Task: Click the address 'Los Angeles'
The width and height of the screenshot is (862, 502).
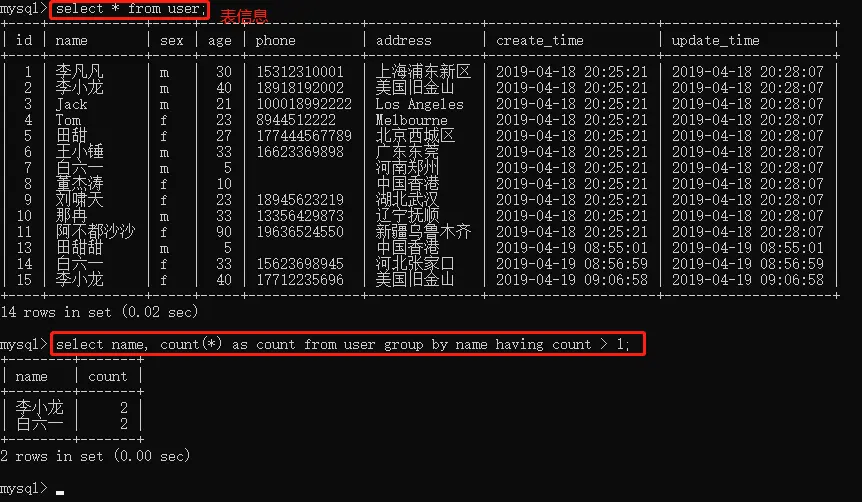Action: click(x=419, y=104)
